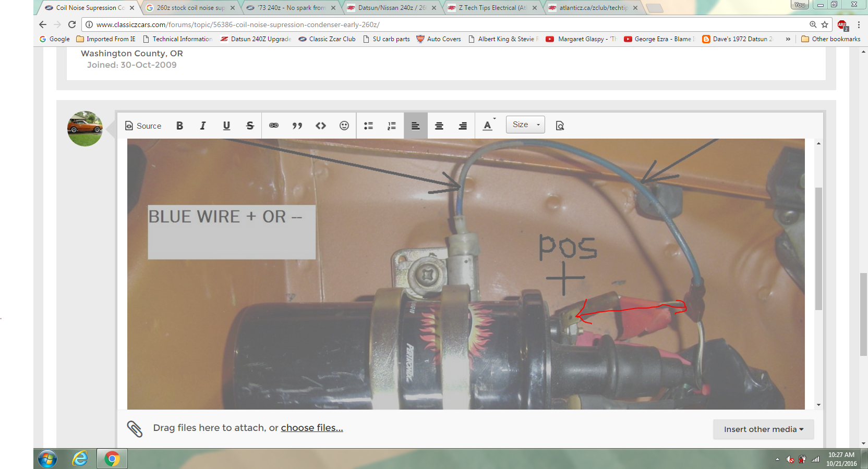Insert a numbered list
Image resolution: width=868 pixels, height=469 pixels.
tap(392, 126)
